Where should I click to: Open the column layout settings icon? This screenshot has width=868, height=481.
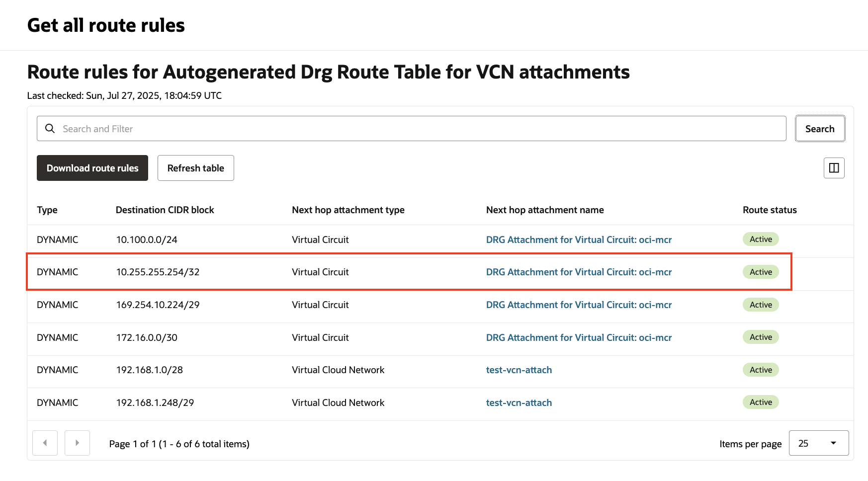click(x=834, y=168)
